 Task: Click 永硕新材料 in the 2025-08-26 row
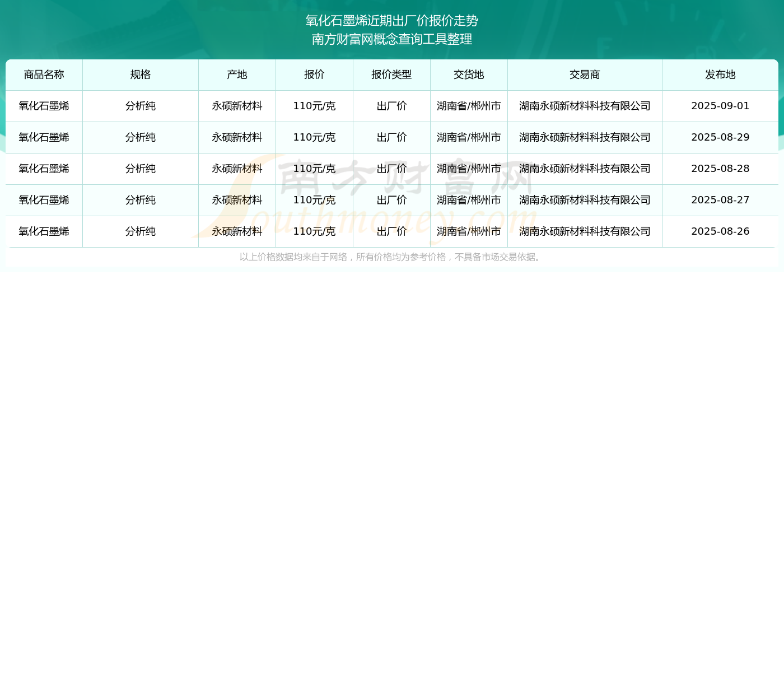pos(237,231)
